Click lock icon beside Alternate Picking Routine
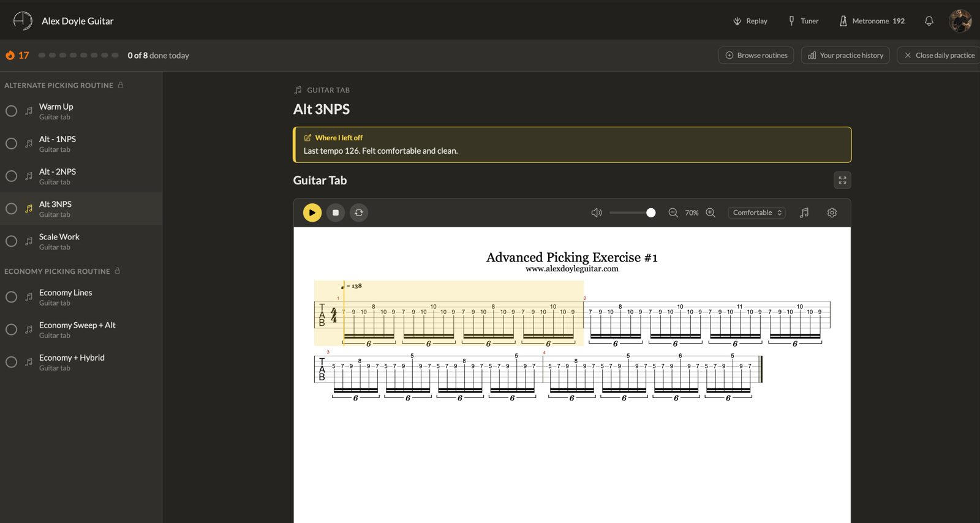 pos(121,85)
